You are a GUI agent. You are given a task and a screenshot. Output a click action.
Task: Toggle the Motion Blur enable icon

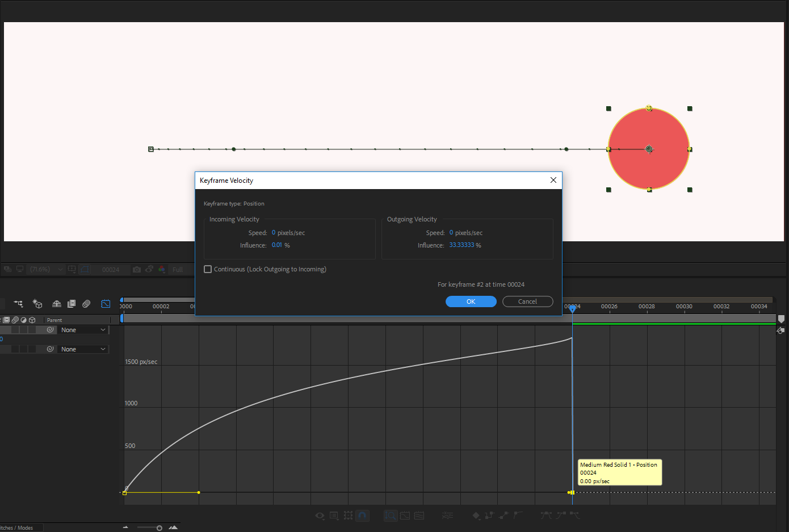pos(86,304)
